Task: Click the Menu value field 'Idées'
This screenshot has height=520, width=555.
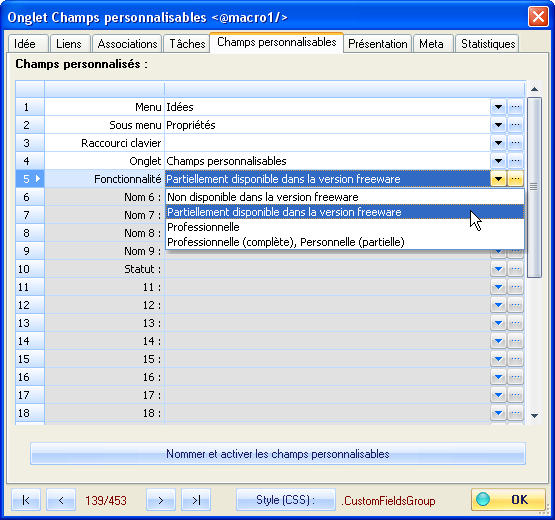Action: coord(327,107)
